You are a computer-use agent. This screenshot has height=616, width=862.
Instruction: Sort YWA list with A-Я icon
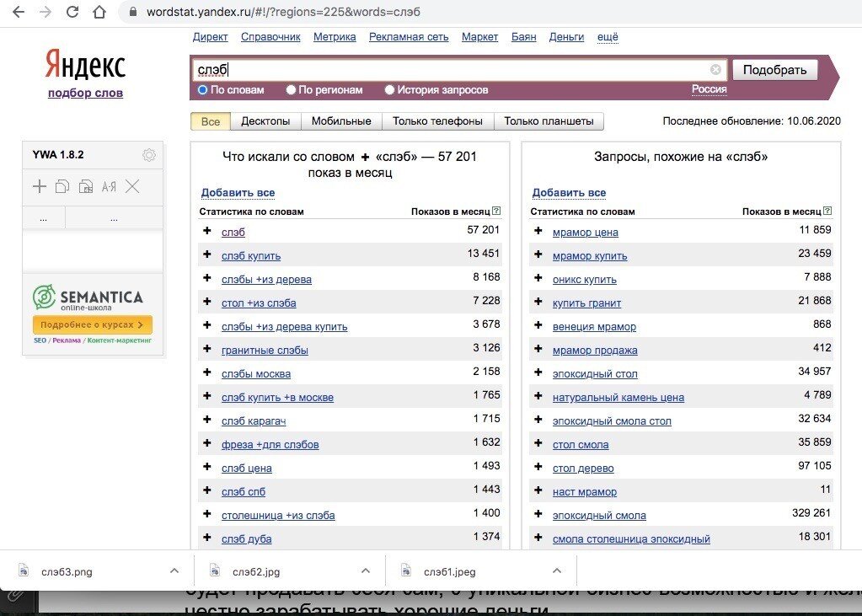click(x=109, y=186)
